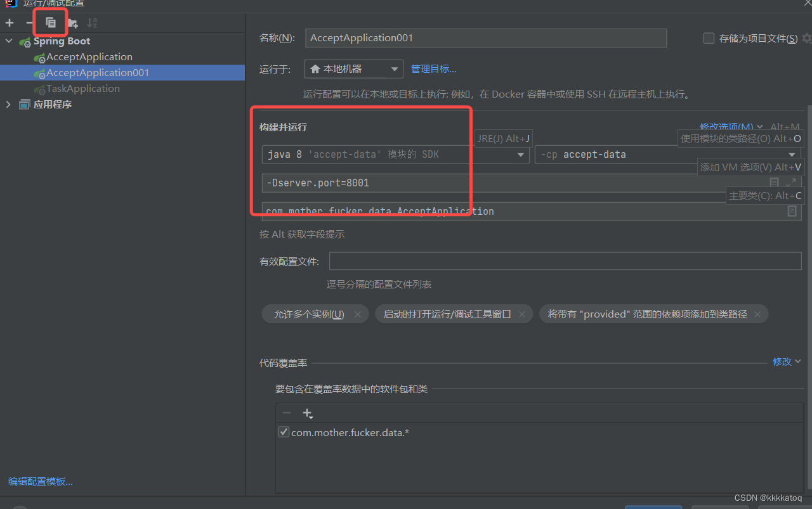Viewport: 812px width, 509px height.
Task: Dismiss the 允许多个实例(U) option tag
Action: pyautogui.click(x=358, y=314)
